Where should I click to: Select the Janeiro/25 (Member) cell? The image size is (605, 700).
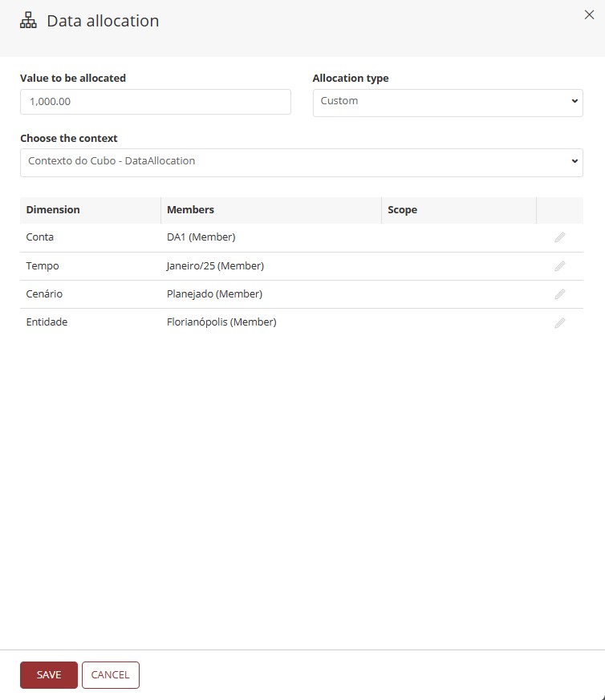(x=215, y=266)
